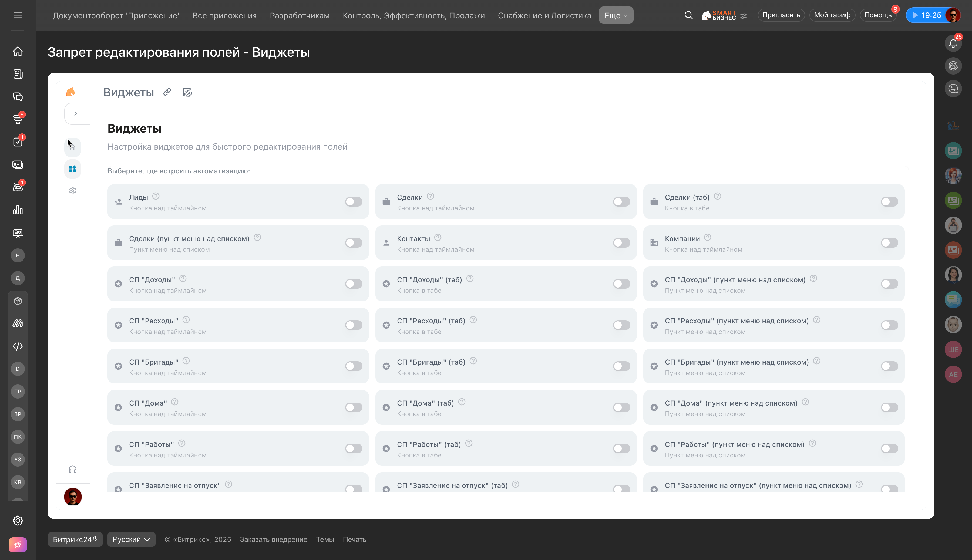Expand the Еще menu dropdown
This screenshot has width=972, height=560.
click(616, 15)
